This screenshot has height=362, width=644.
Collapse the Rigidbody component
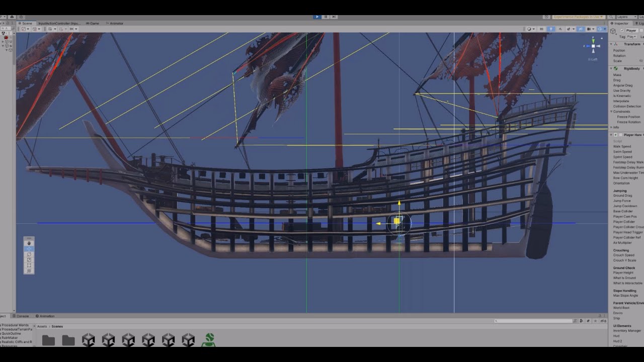[x=612, y=68]
